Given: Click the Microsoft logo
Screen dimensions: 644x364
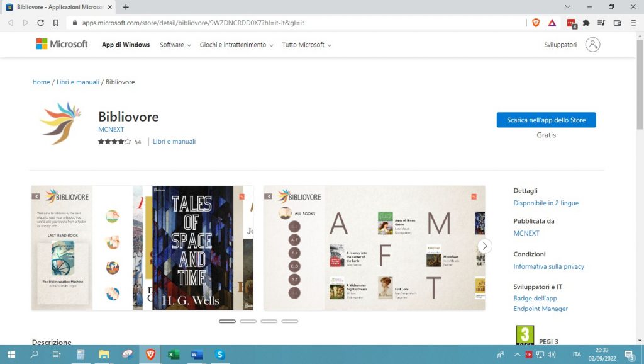Looking at the screenshot, I should pos(62,44).
